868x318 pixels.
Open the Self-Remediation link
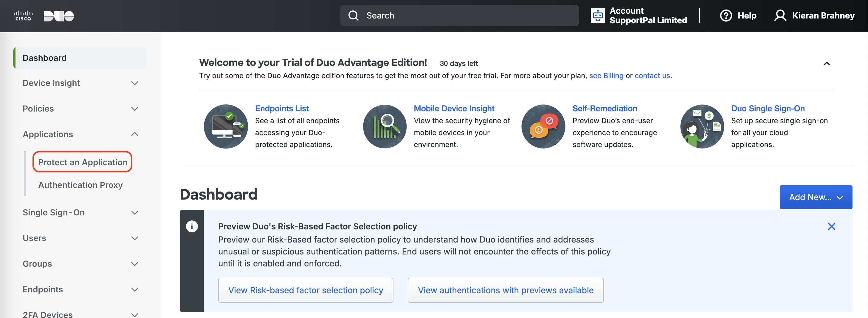(604, 108)
